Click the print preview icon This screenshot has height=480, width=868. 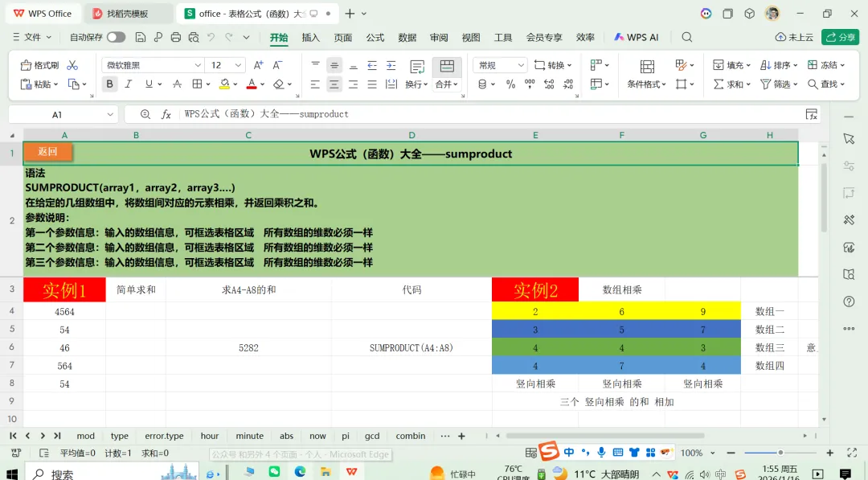(x=193, y=37)
